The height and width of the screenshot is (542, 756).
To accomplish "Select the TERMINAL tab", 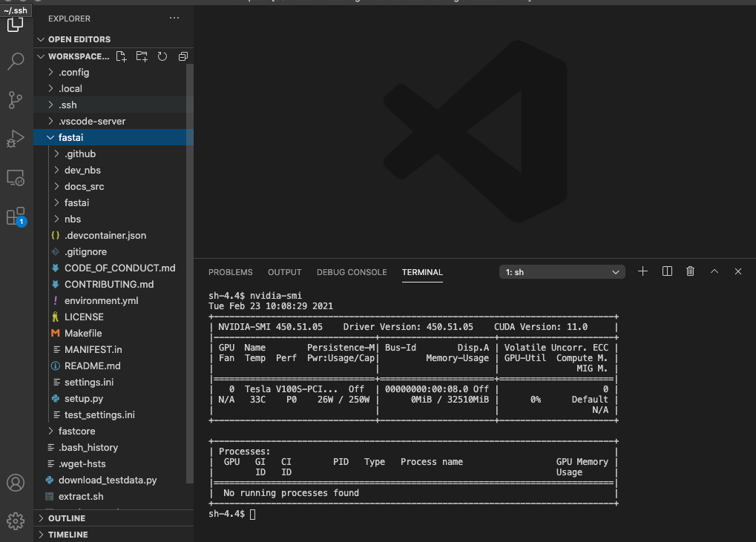I will pyautogui.click(x=422, y=272).
